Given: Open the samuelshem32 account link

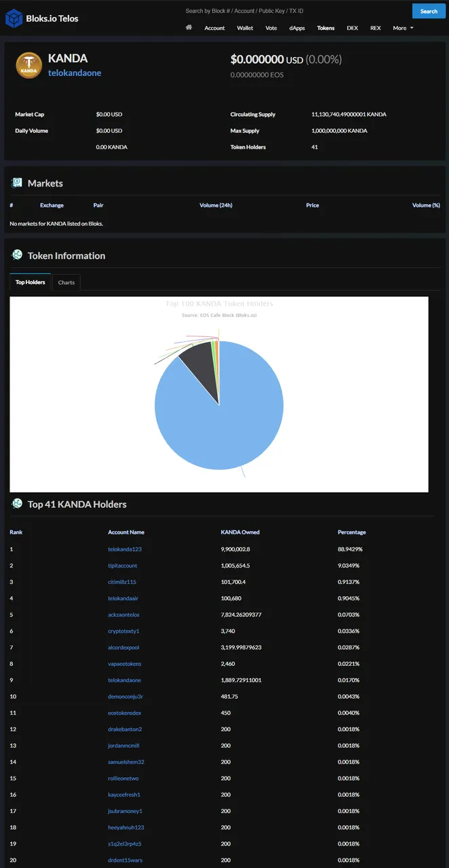Looking at the screenshot, I should 126,762.
